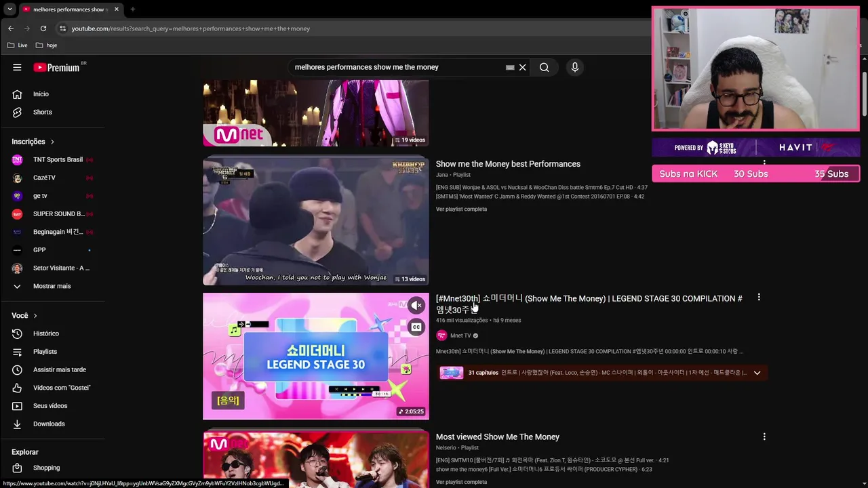
Task: Click the page vertical scrollbar
Action: (x=865, y=95)
